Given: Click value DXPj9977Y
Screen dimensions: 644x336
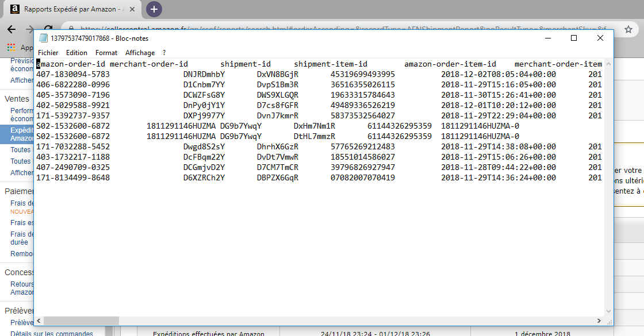Looking at the screenshot, I should pyautogui.click(x=204, y=115).
